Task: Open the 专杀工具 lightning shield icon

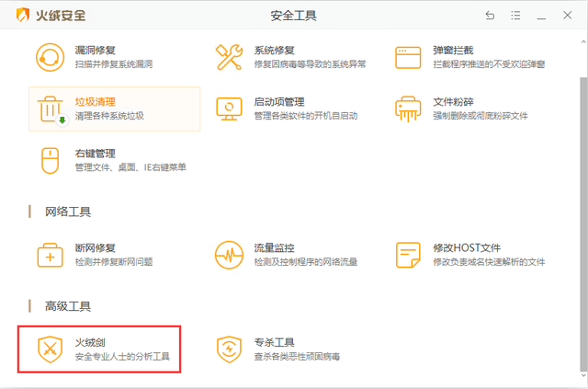Action: pyautogui.click(x=229, y=349)
